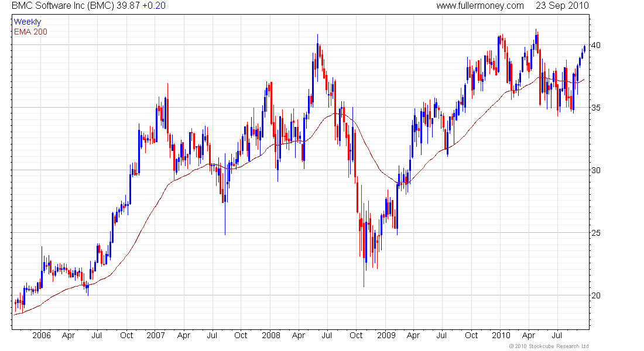
Task: Click the 2010 year label on axis
Action: pyautogui.click(x=501, y=335)
